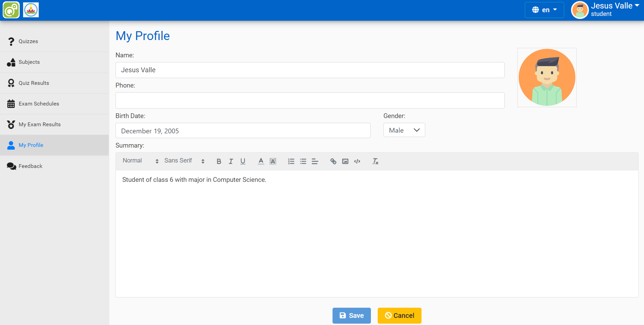Open the text alignment options
Viewport: 644px width, 325px height.
pyautogui.click(x=315, y=161)
